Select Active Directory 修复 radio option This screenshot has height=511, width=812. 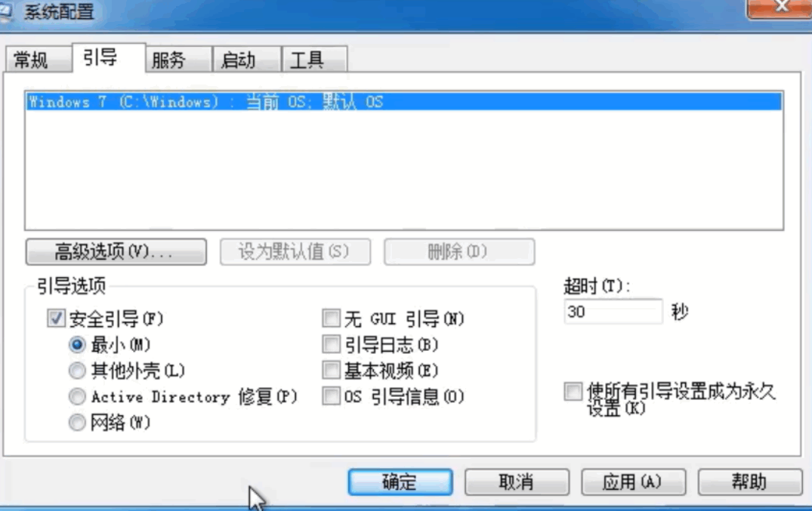click(x=77, y=397)
